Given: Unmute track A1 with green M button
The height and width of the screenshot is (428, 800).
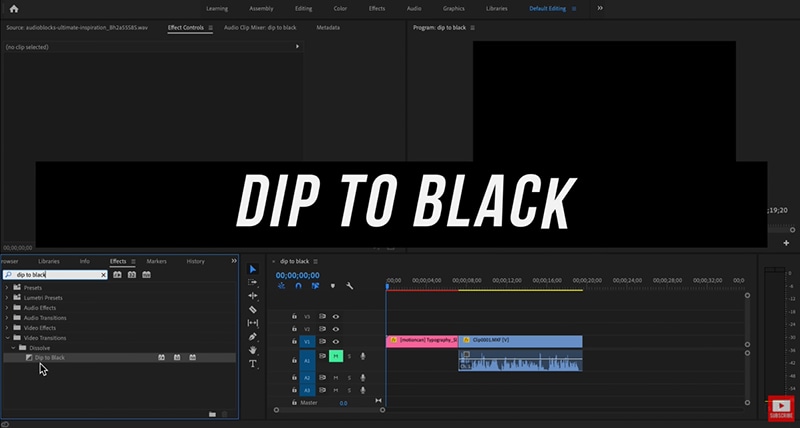Looking at the screenshot, I should [x=336, y=356].
